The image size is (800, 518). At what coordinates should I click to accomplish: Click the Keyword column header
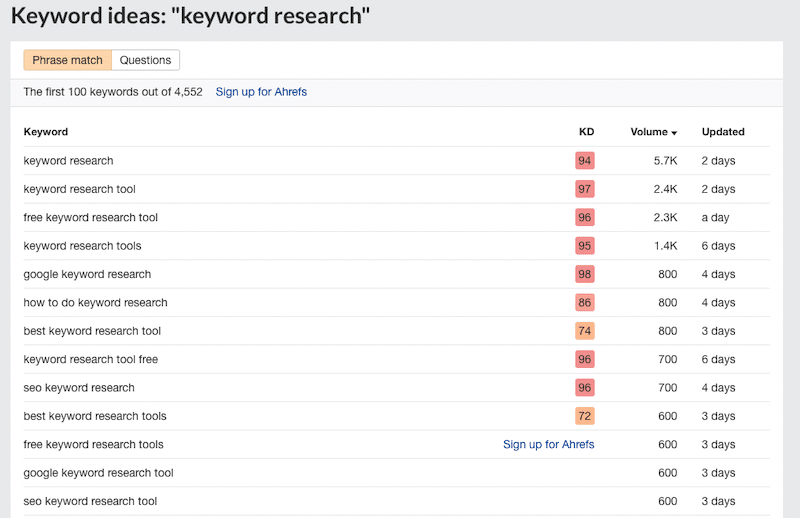click(45, 132)
